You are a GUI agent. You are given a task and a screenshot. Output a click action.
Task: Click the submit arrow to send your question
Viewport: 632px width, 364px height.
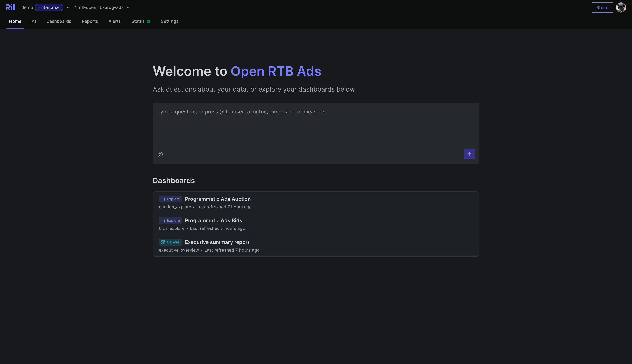[x=469, y=154]
